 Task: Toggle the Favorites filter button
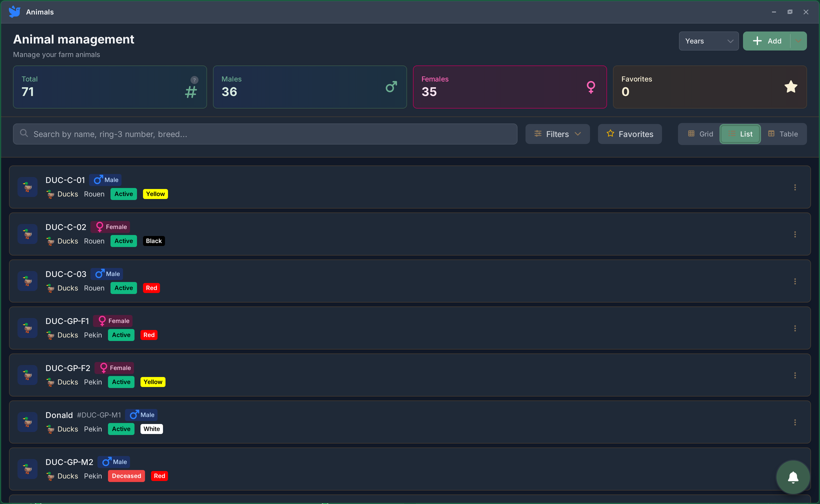630,134
